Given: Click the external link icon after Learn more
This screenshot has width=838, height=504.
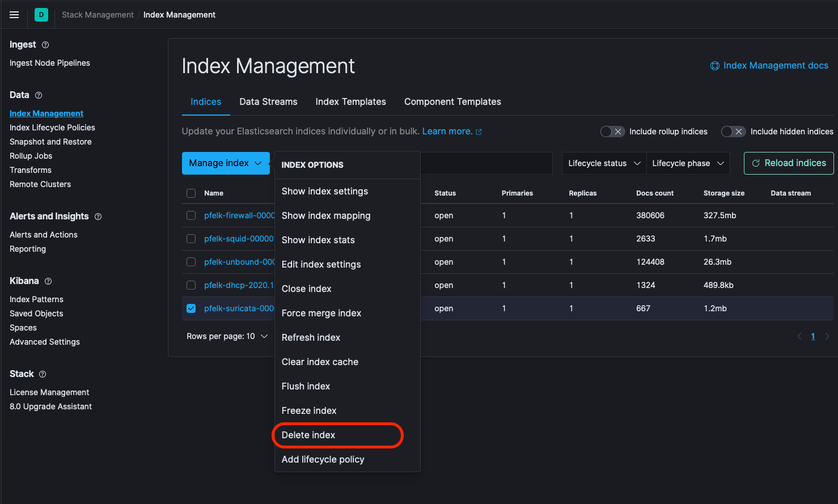Looking at the screenshot, I should point(480,131).
